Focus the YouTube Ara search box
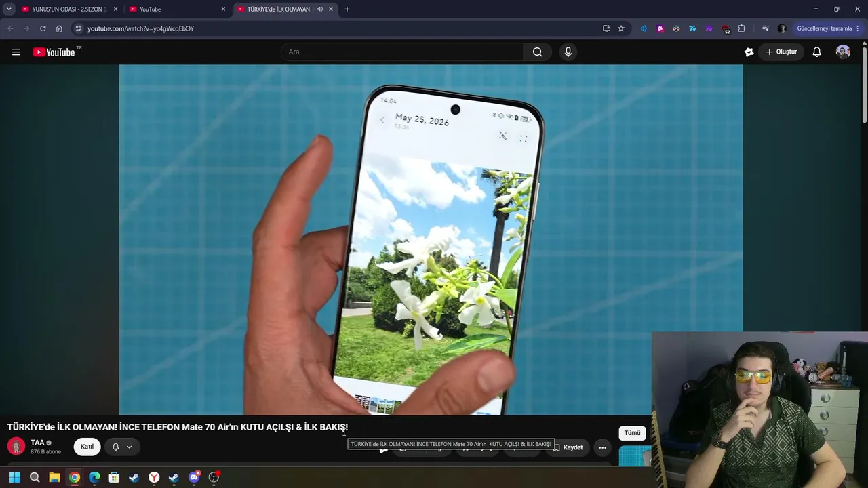 coord(403,52)
